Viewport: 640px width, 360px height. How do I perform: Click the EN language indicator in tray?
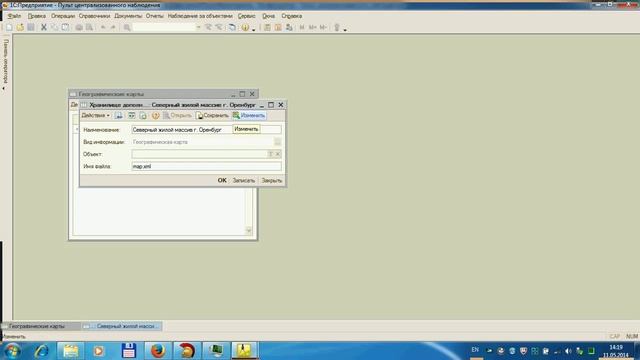475,350
